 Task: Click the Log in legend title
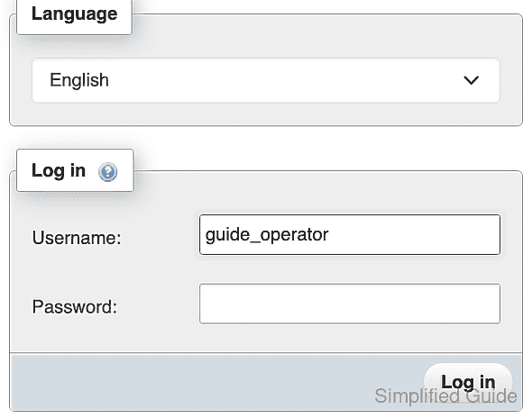[59, 170]
